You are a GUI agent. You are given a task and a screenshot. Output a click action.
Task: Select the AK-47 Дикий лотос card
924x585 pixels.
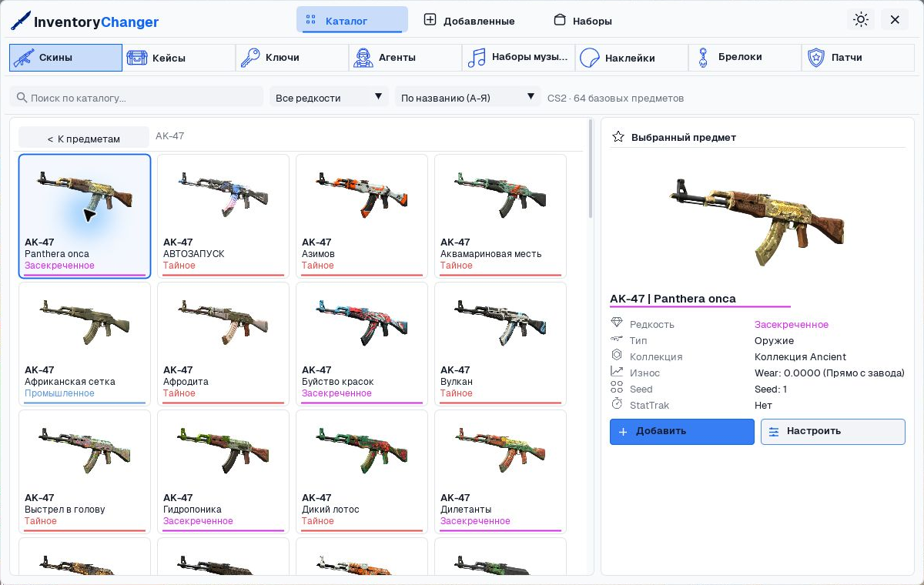pos(362,472)
